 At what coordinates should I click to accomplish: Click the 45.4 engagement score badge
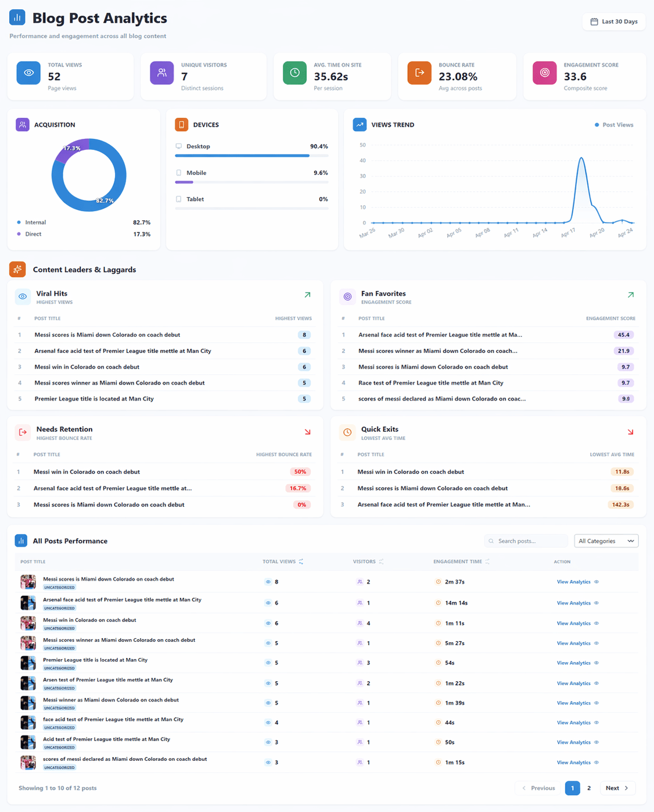624,335
